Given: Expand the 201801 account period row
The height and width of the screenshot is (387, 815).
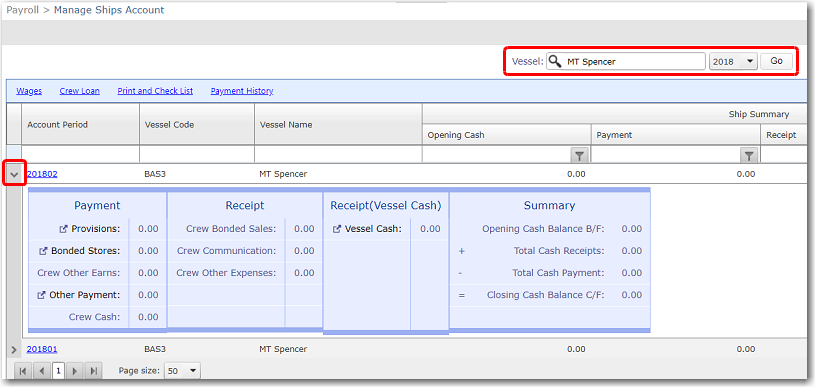Looking at the screenshot, I should tap(14, 350).
